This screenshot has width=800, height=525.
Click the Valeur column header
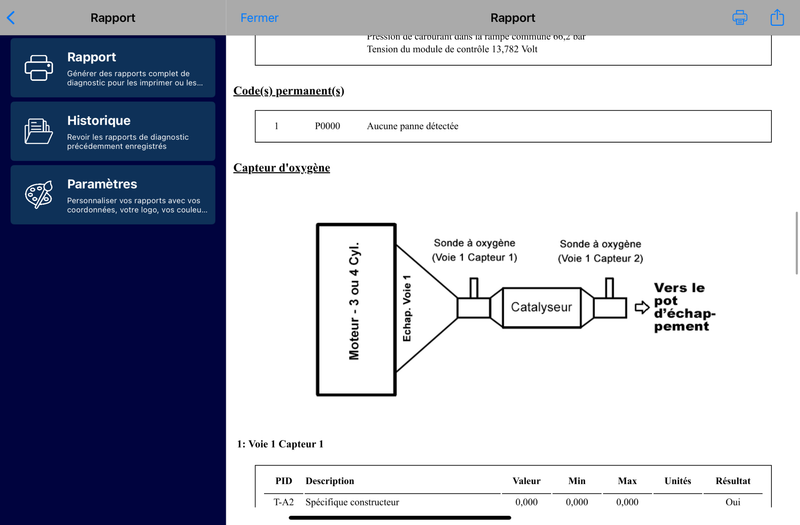click(526, 481)
